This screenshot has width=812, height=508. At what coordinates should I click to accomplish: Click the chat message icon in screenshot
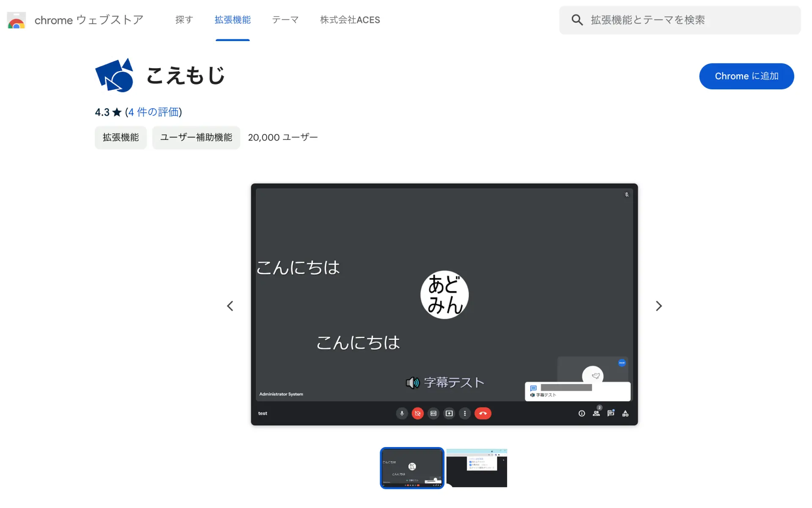[611, 413]
